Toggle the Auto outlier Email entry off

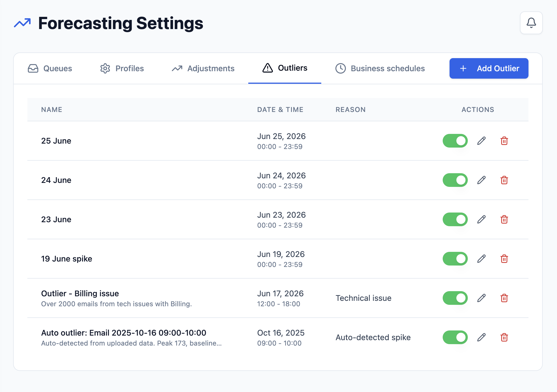[455, 337]
